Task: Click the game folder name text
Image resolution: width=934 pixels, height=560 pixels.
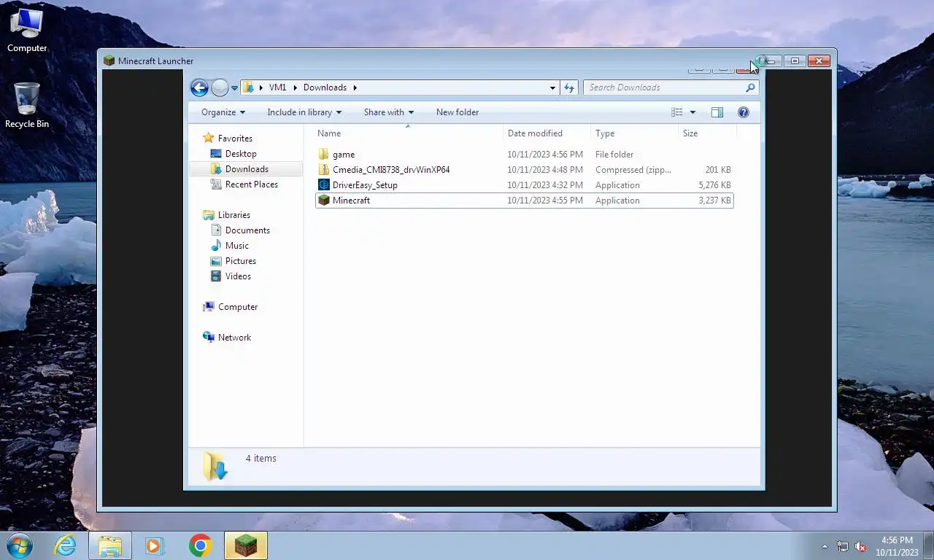Action: tap(344, 155)
